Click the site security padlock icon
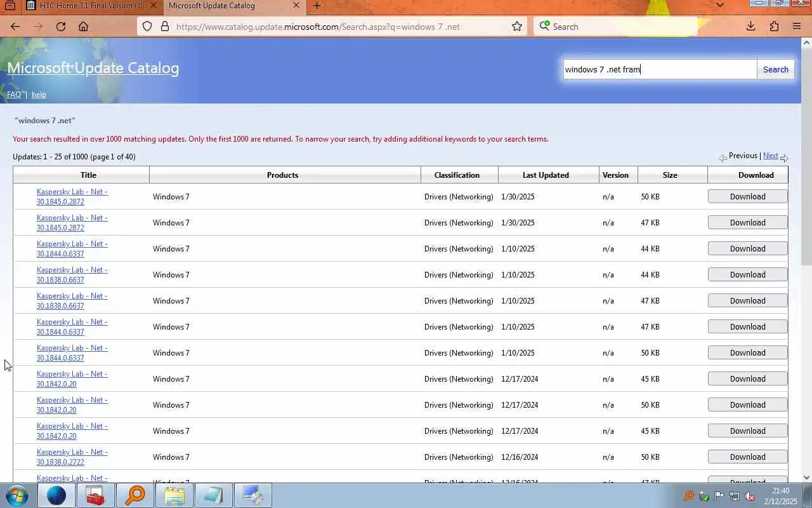This screenshot has width=812, height=508. coord(165,27)
